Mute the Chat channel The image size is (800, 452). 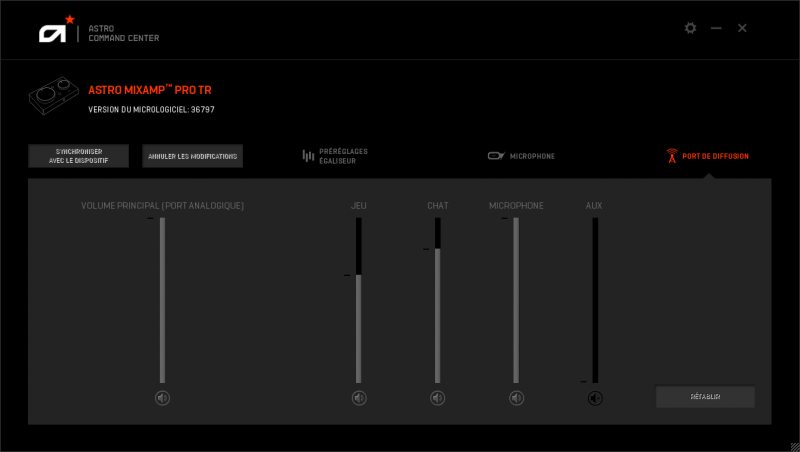(438, 398)
